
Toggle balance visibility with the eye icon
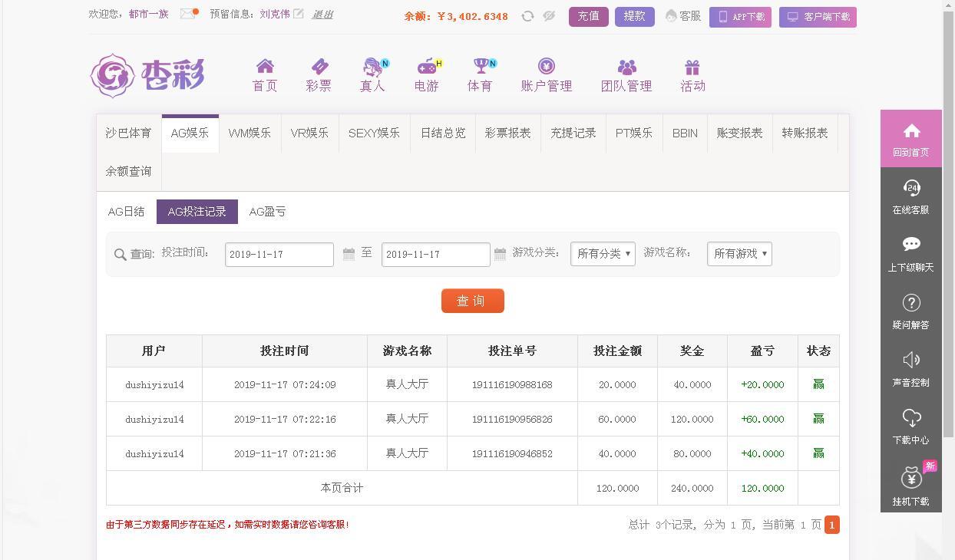click(548, 15)
